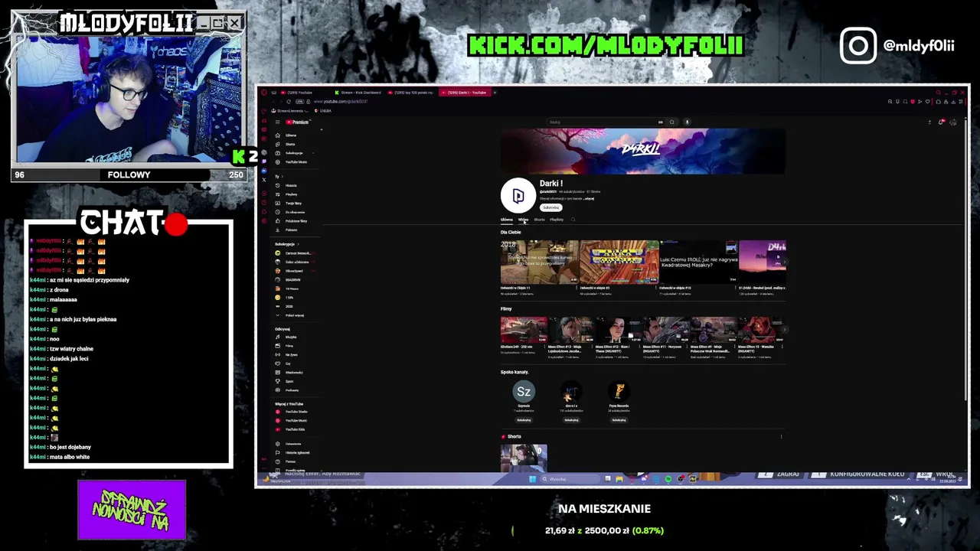
Task: Open the first Shorts video thumbnail
Action: [x=524, y=458]
